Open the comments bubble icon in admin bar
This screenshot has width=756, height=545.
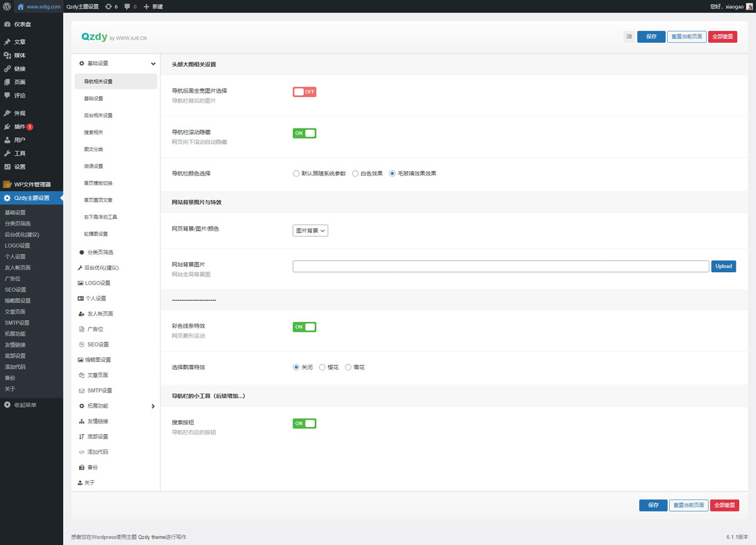tap(127, 6)
